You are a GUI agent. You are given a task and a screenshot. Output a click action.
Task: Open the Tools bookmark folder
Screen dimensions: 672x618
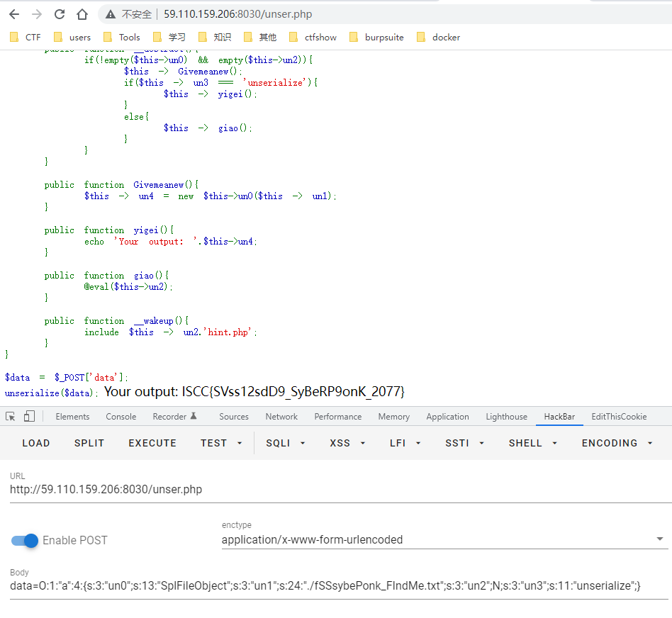click(x=122, y=38)
